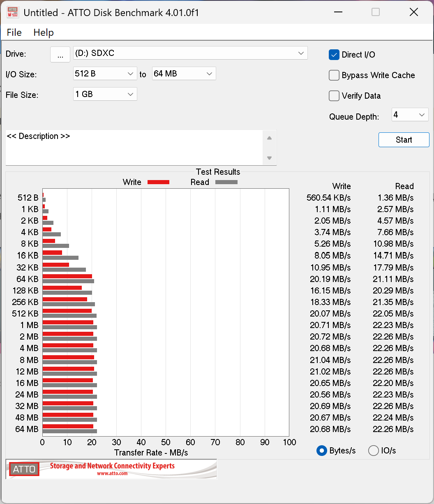Click the 512 B row label
434x504 pixels.
pyautogui.click(x=28, y=198)
